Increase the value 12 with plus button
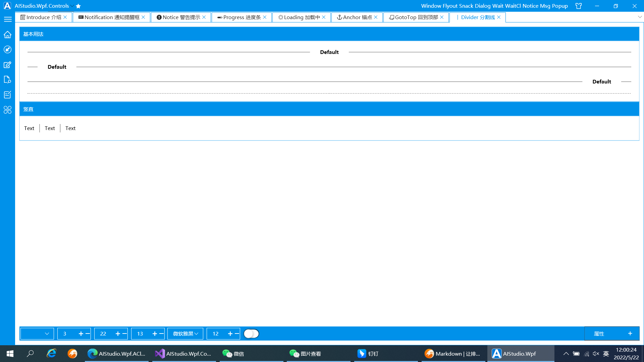The width and height of the screenshot is (644, 362). [x=230, y=334]
